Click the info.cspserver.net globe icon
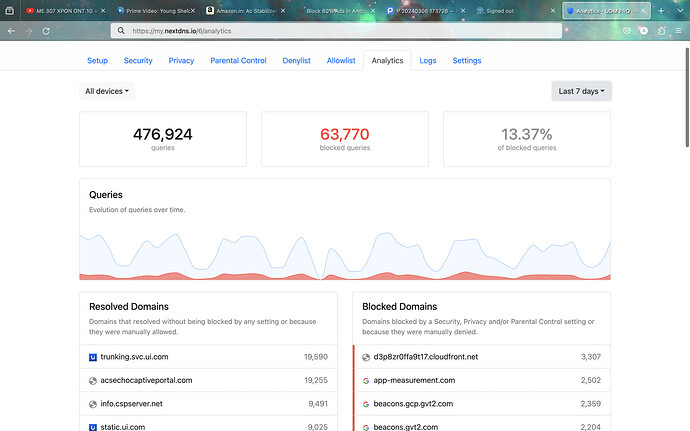 click(93, 404)
